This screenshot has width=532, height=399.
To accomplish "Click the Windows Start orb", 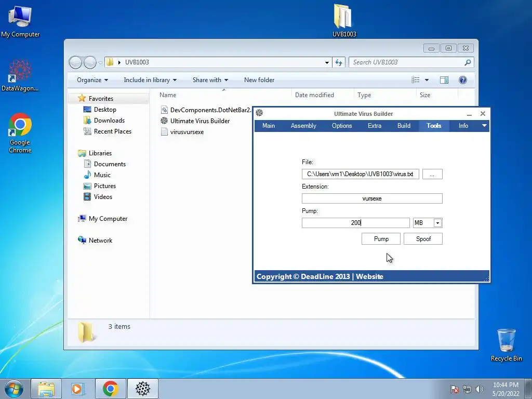I will tap(14, 389).
